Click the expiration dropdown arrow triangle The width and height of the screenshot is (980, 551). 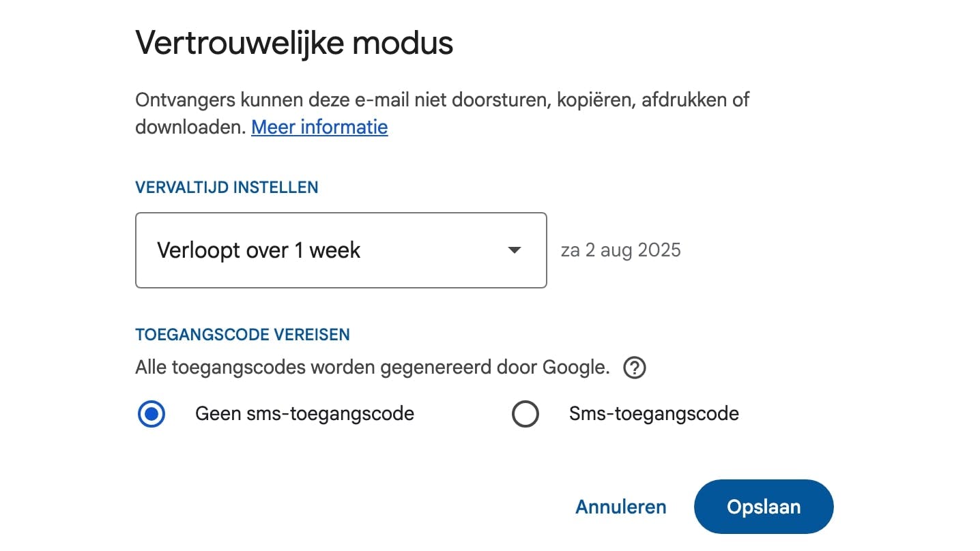(x=515, y=250)
